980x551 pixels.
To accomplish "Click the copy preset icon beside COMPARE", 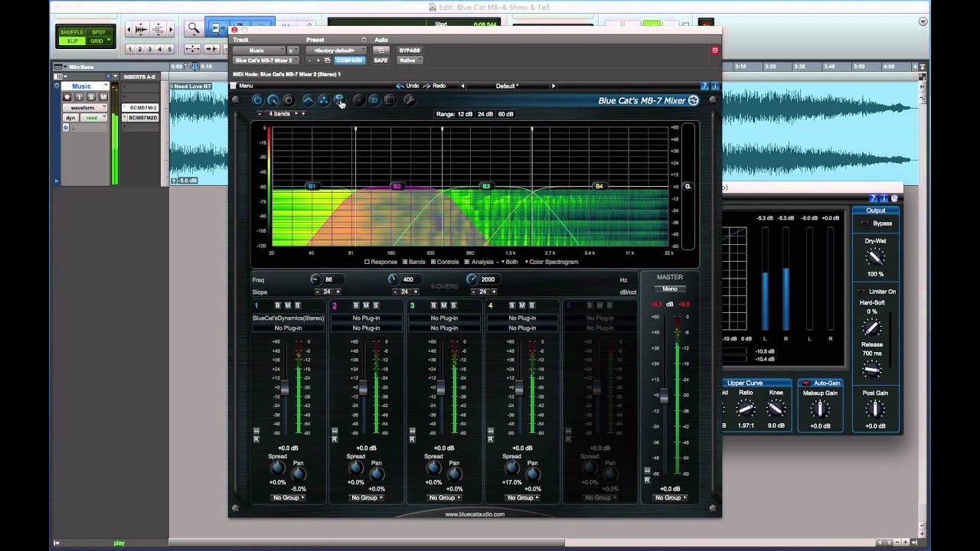I will tap(327, 60).
